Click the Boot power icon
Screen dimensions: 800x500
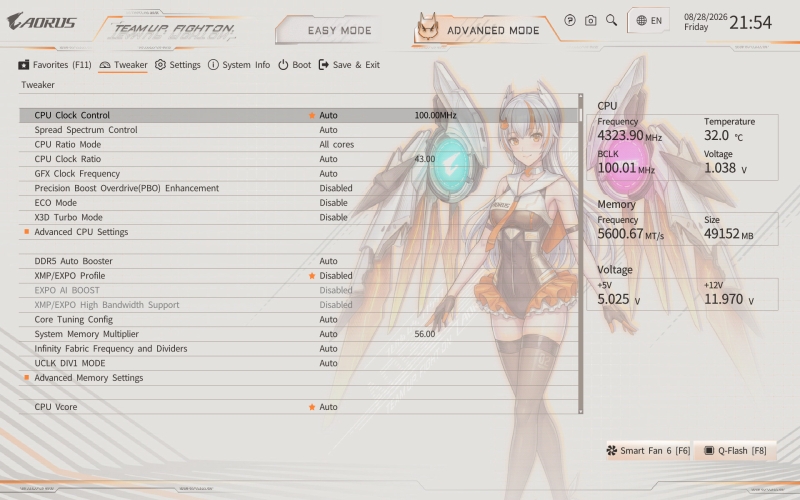click(x=283, y=65)
